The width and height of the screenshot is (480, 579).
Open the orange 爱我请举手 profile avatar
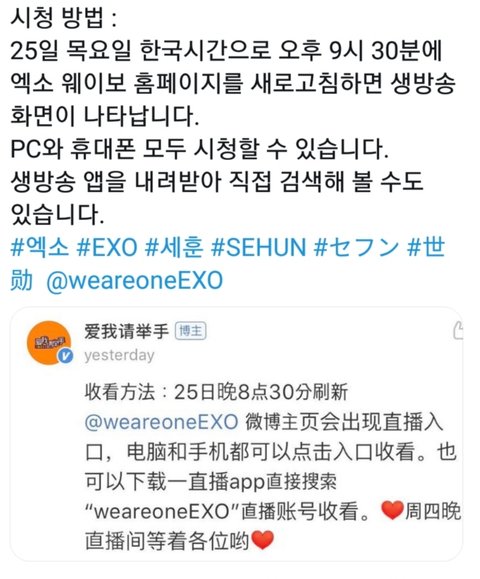49,342
